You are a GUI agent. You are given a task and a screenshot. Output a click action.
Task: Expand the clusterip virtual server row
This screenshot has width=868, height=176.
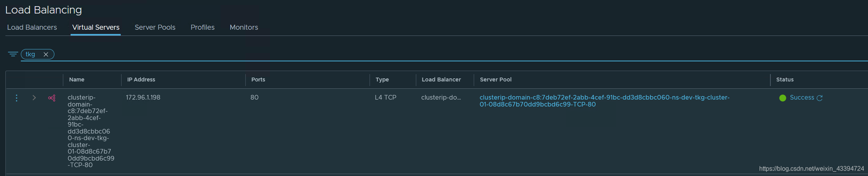[x=34, y=98]
